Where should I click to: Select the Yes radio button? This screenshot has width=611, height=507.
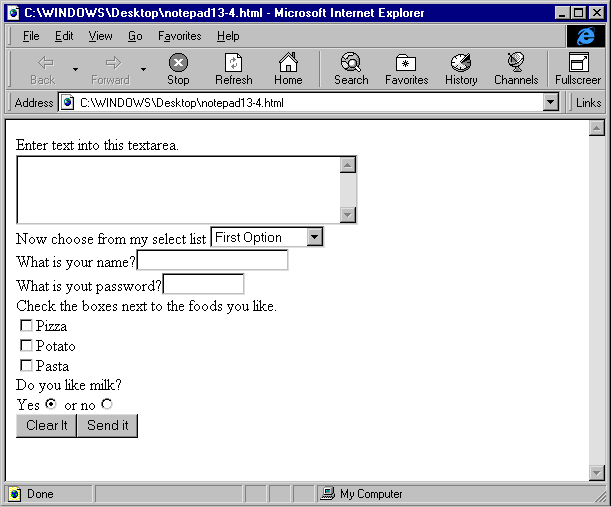point(51,404)
